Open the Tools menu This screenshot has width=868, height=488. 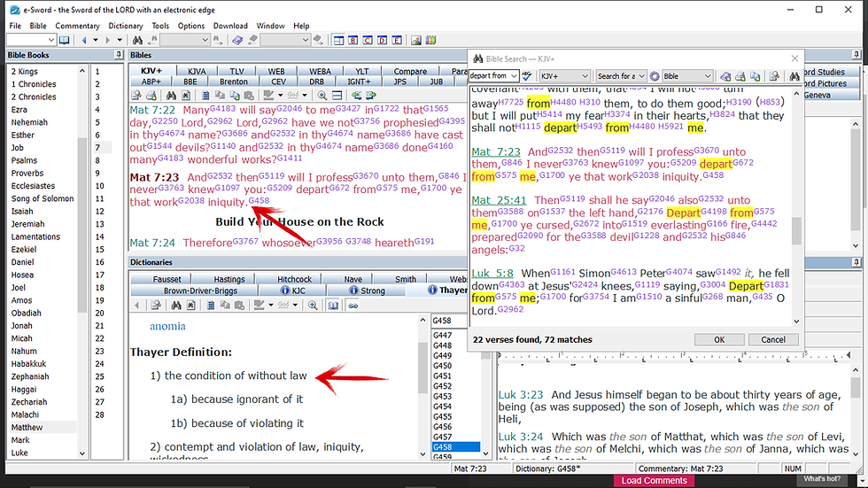[160, 26]
